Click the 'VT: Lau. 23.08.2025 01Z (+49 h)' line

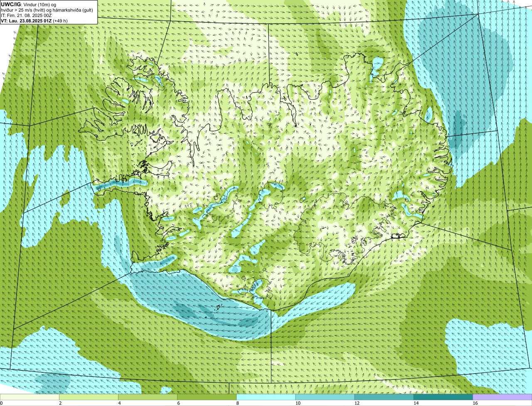tap(34, 20)
